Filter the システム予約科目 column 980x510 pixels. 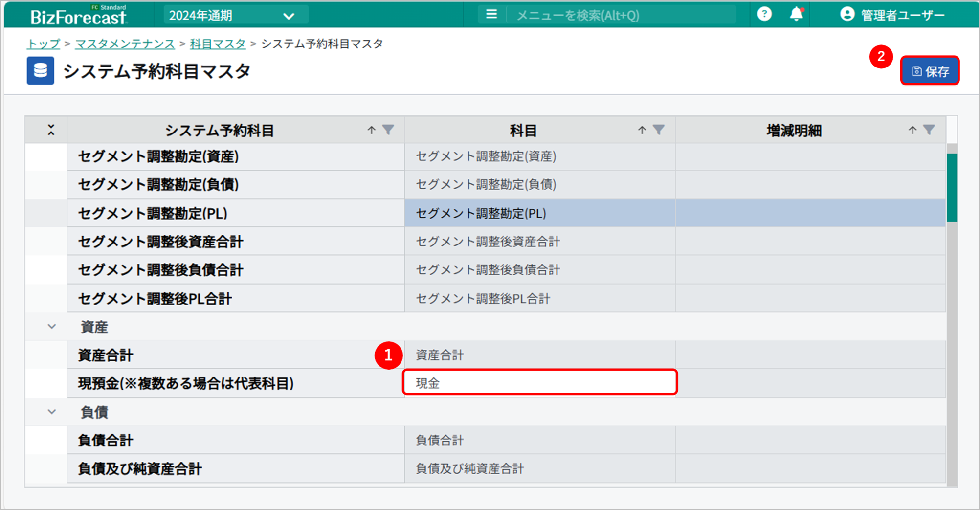(388, 130)
